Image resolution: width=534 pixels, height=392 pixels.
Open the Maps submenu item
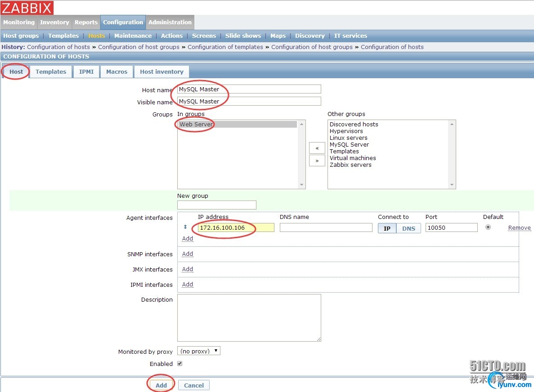[278, 36]
